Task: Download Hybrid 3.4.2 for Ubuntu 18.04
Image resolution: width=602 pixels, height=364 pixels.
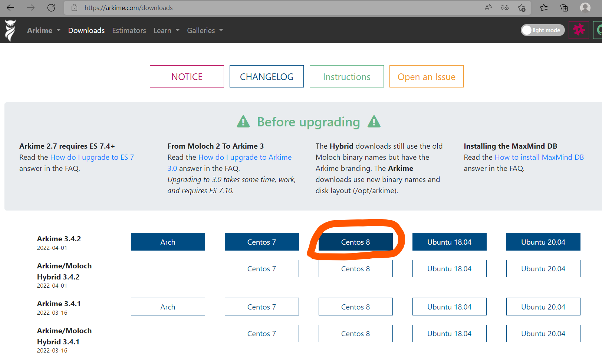Action: tap(450, 268)
